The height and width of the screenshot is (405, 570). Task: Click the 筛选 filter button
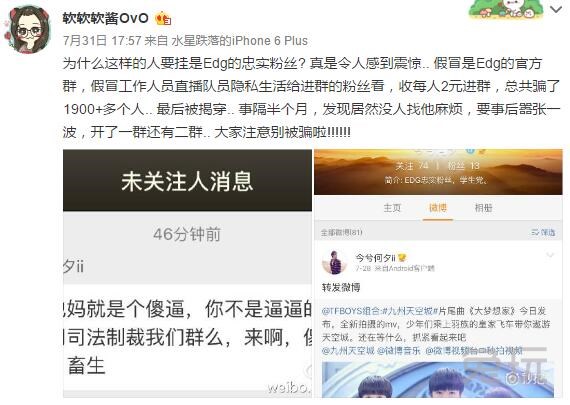point(543,232)
